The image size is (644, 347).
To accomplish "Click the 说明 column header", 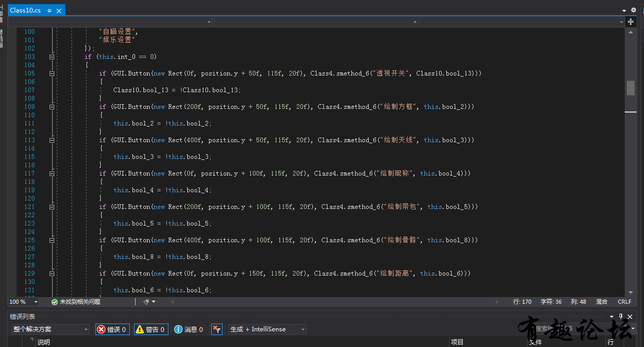I will (44, 342).
